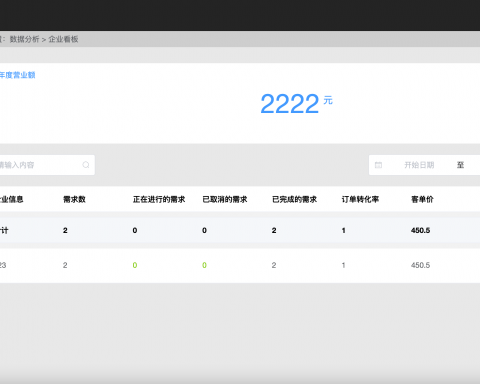Click the 正在进行的需求 column header
The image size is (480, 384).
(159, 199)
